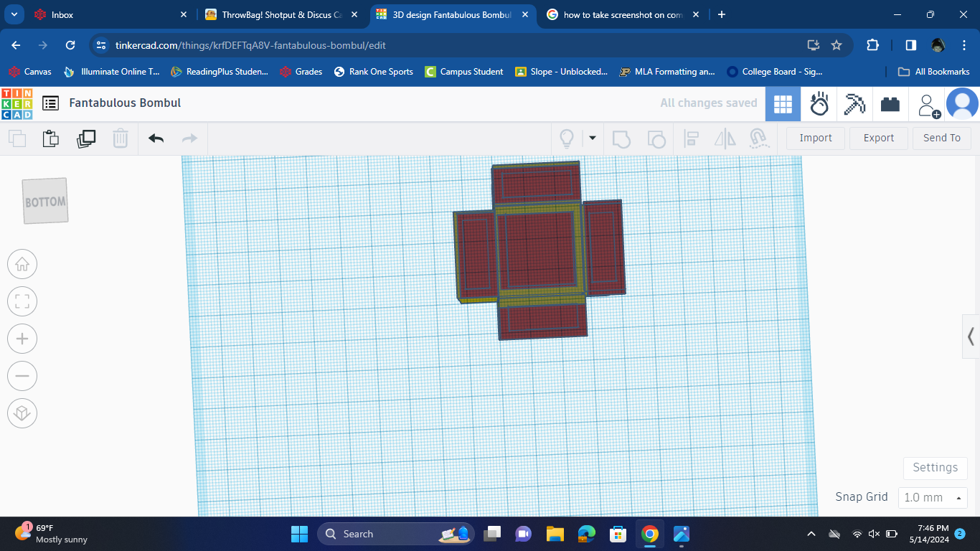Open the Chrome three-dot menu
The height and width of the screenshot is (551, 980).
pos(963,44)
